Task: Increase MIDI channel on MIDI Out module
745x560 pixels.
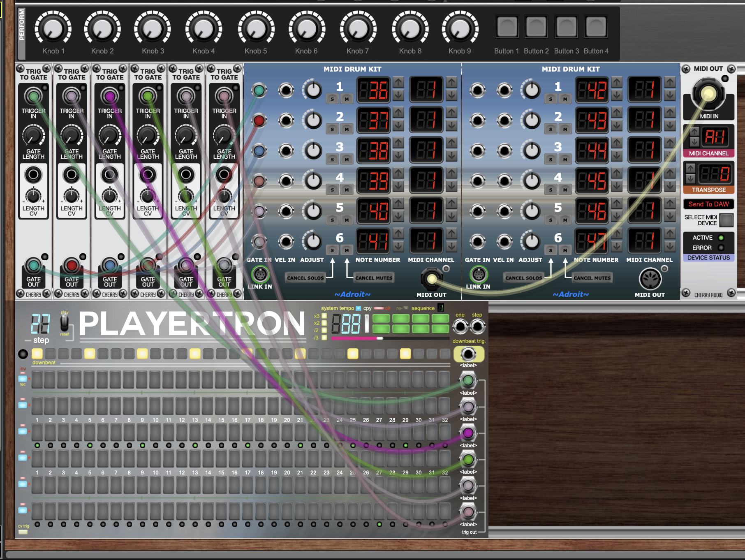Action: click(x=694, y=132)
